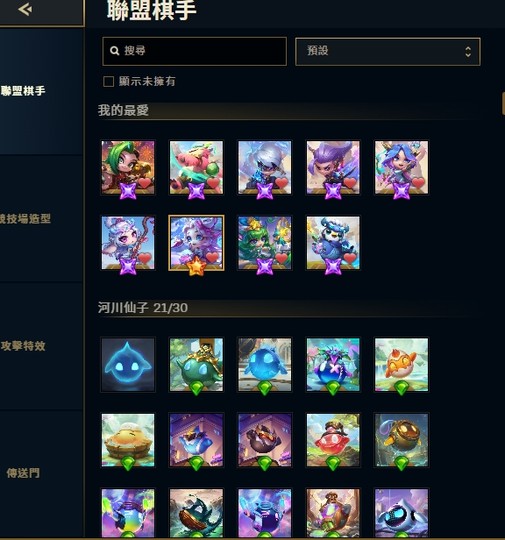Open the 預設 sort dropdown
The width and height of the screenshot is (505, 540).
click(388, 51)
